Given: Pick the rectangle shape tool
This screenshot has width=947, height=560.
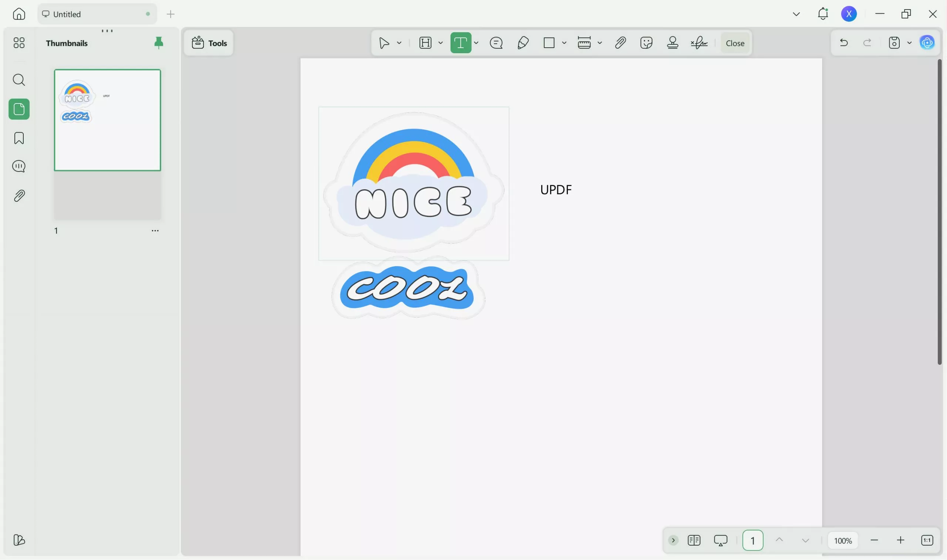Looking at the screenshot, I should (548, 42).
